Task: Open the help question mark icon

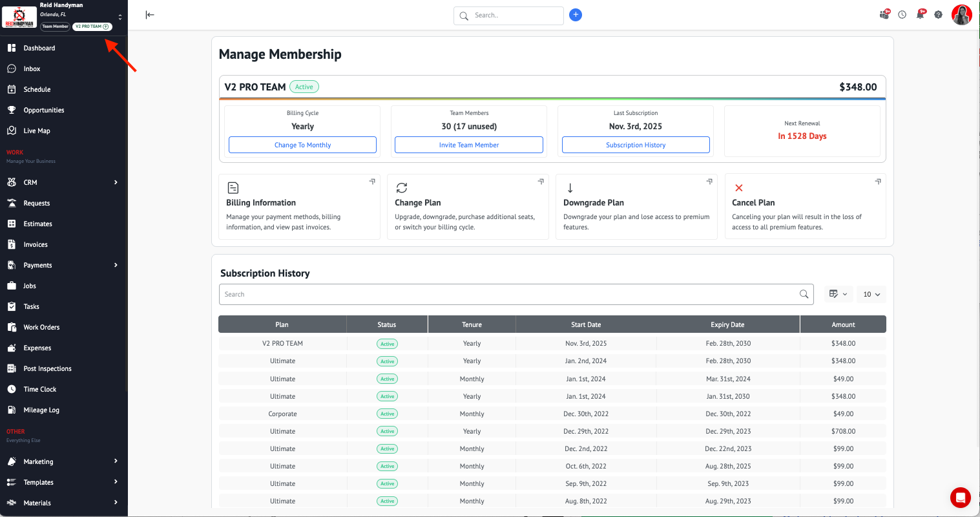Action: coord(938,15)
